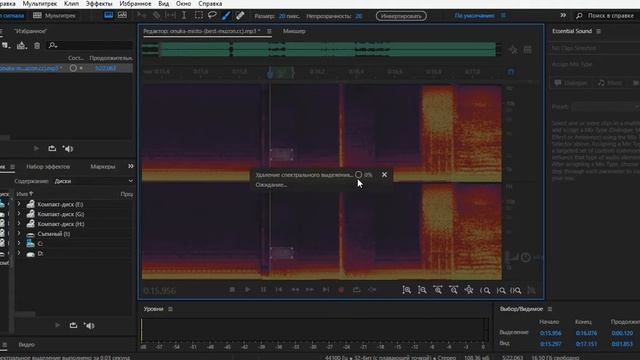
Task: Click the Pause transport button
Action: coord(263,290)
